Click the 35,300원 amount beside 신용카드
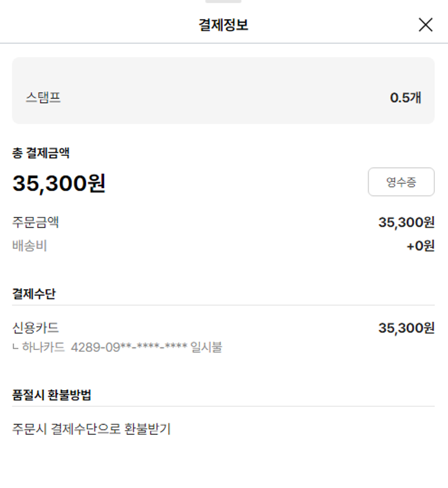 pos(406,328)
